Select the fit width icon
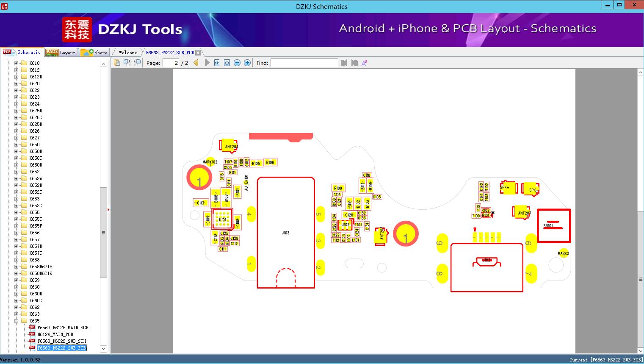This screenshot has width=644, height=364. pos(217,63)
